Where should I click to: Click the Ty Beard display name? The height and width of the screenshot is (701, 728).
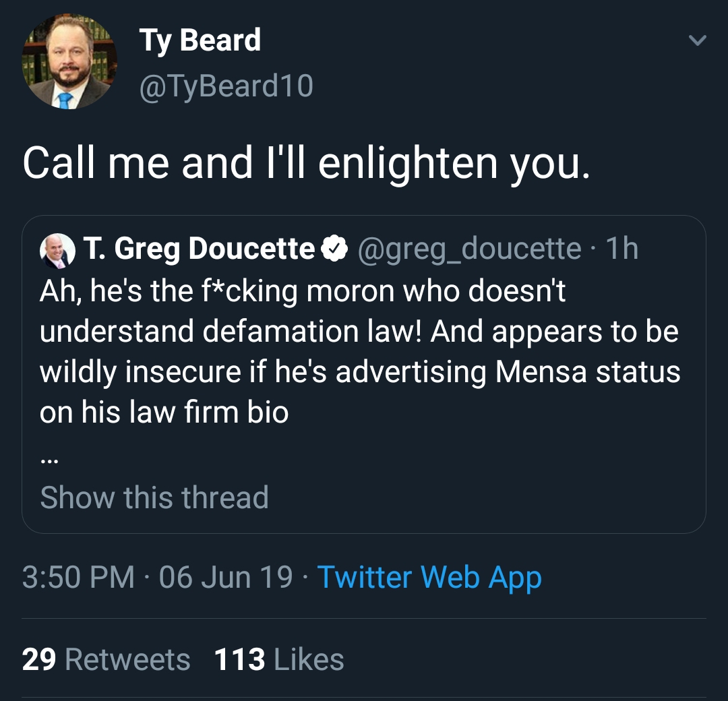200,40
